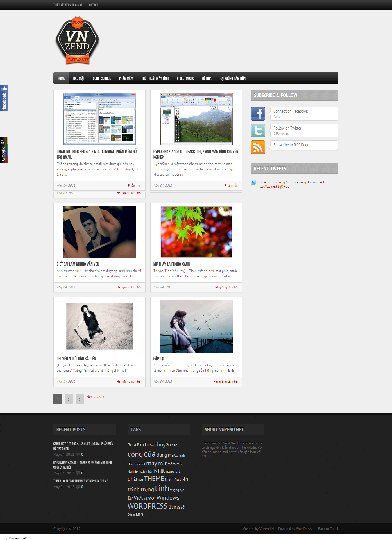Click Back to Top link

[x=328, y=529]
